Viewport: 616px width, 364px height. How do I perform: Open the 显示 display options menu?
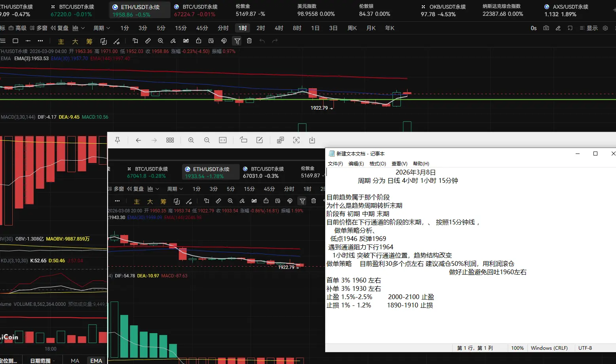point(588,28)
